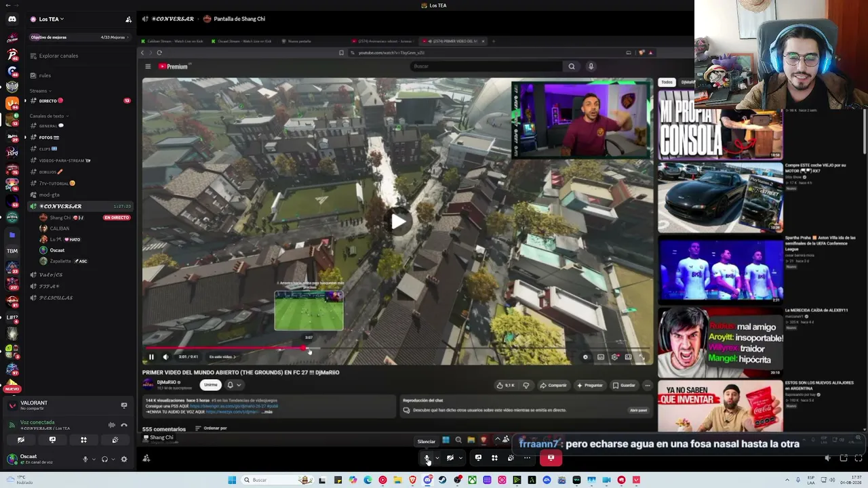This screenshot has height=488, width=868.
Task: Click the VALORANT share screen icon
Action: tap(123, 405)
